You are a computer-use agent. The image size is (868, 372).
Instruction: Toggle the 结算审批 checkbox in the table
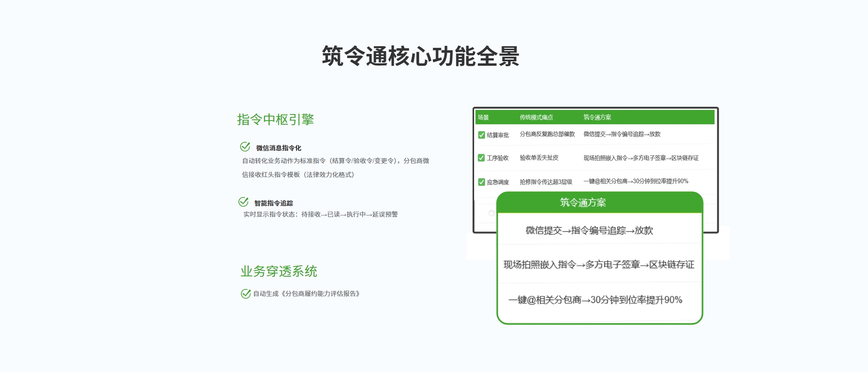point(481,135)
